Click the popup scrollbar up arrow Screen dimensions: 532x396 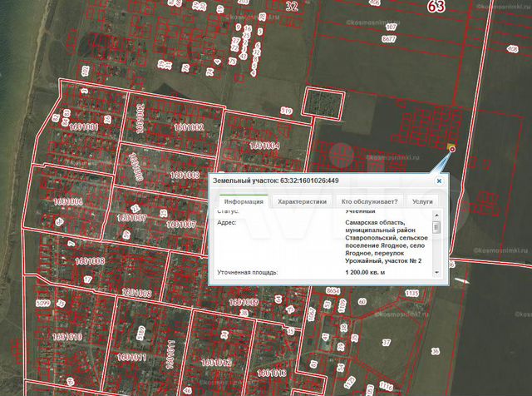436,215
